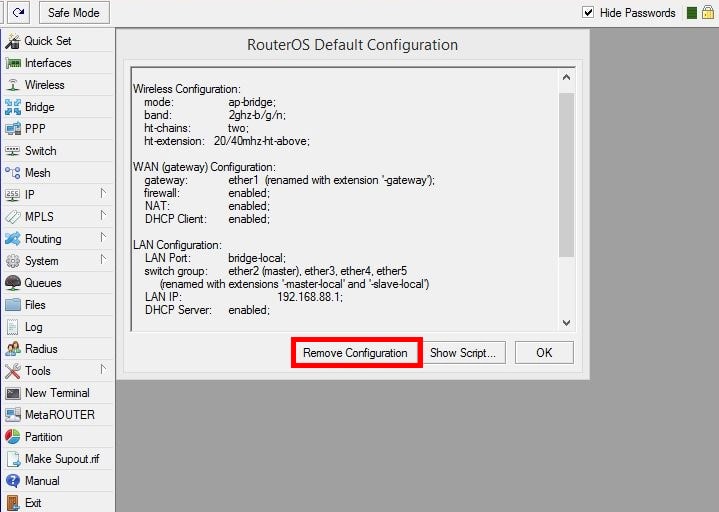The image size is (719, 512).
Task: Open the Interfaces menu item
Action: pos(47,63)
